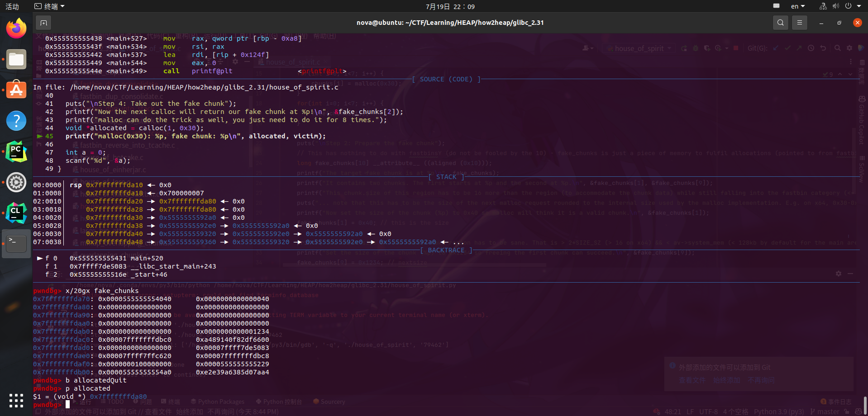Open the Help icon in dock
The height and width of the screenshot is (416, 868).
pyautogui.click(x=16, y=121)
